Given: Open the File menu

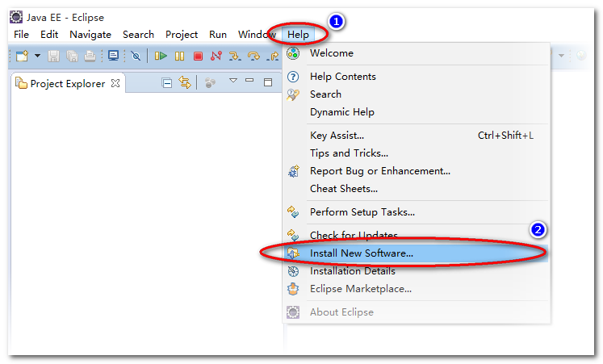Looking at the screenshot, I should click(22, 35).
